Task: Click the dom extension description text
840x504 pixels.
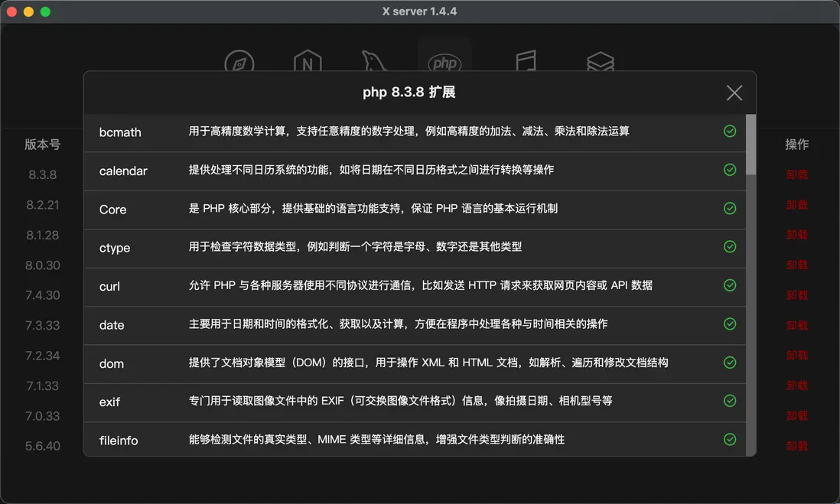Action: tap(428, 363)
